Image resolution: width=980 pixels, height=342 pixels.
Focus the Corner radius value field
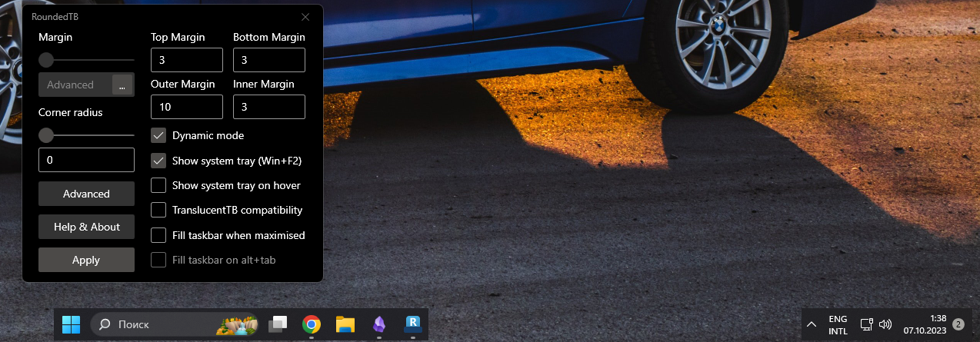pyautogui.click(x=86, y=160)
